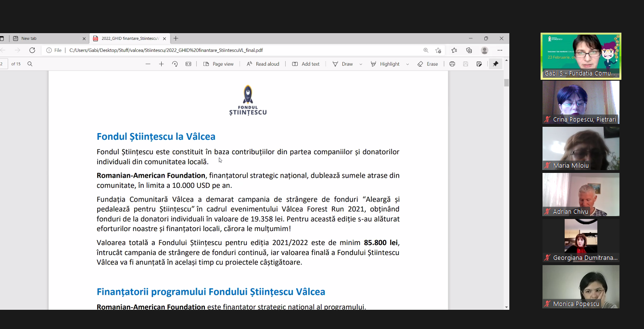This screenshot has height=329, width=644.
Task: Zoom out the PDF with minus
Action: (148, 64)
